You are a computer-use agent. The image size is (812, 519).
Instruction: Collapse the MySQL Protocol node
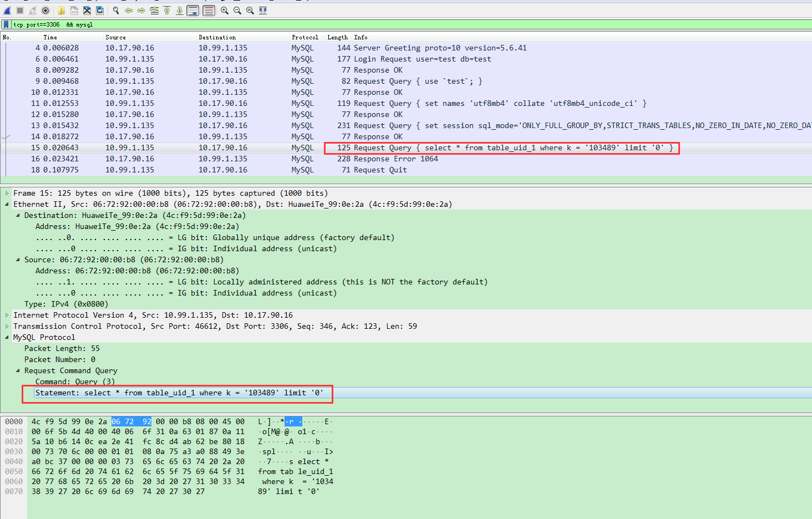(x=7, y=337)
